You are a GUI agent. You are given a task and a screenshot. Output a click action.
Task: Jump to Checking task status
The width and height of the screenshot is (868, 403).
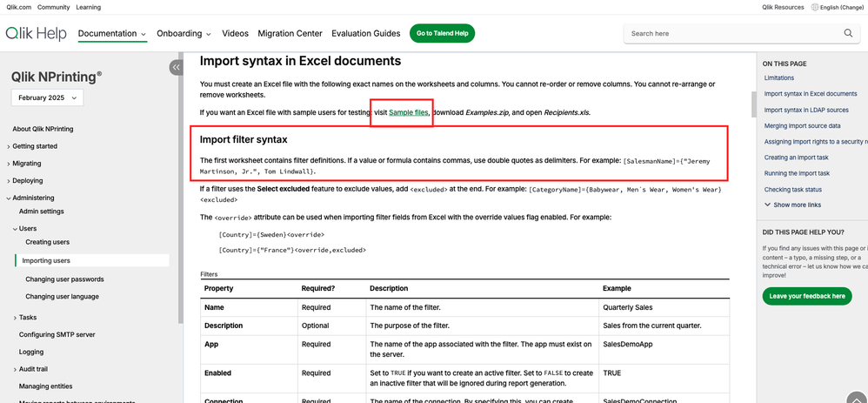pyautogui.click(x=792, y=190)
